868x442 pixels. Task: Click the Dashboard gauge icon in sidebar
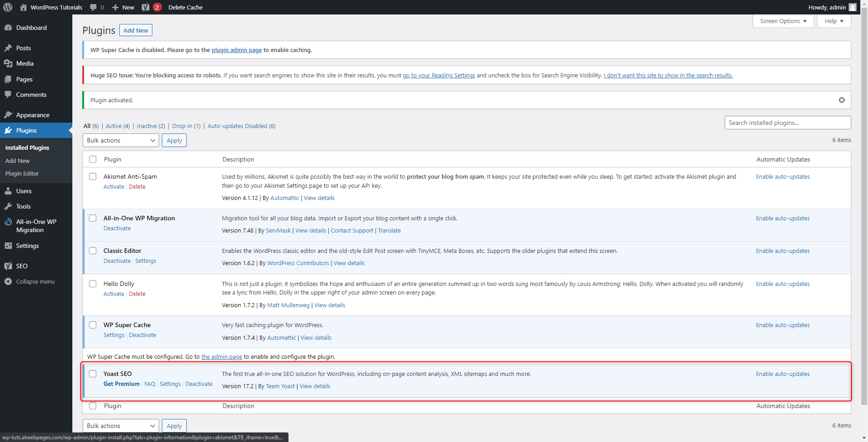click(x=8, y=28)
